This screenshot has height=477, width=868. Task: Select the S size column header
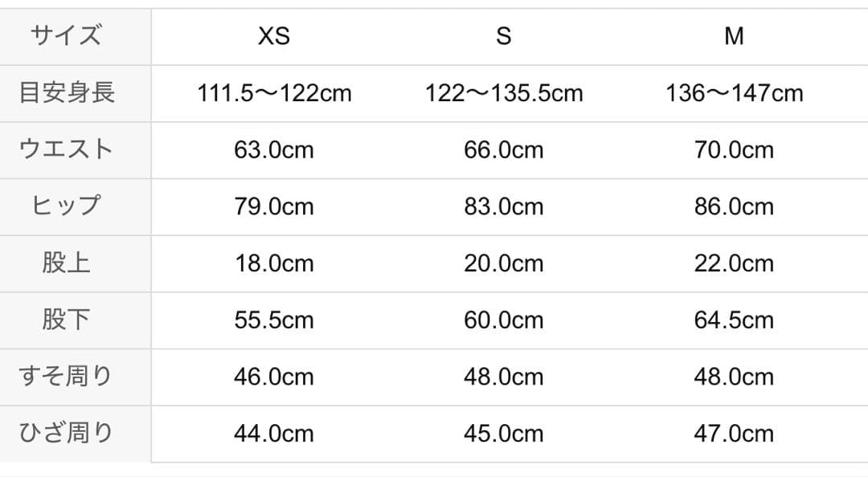503,36
